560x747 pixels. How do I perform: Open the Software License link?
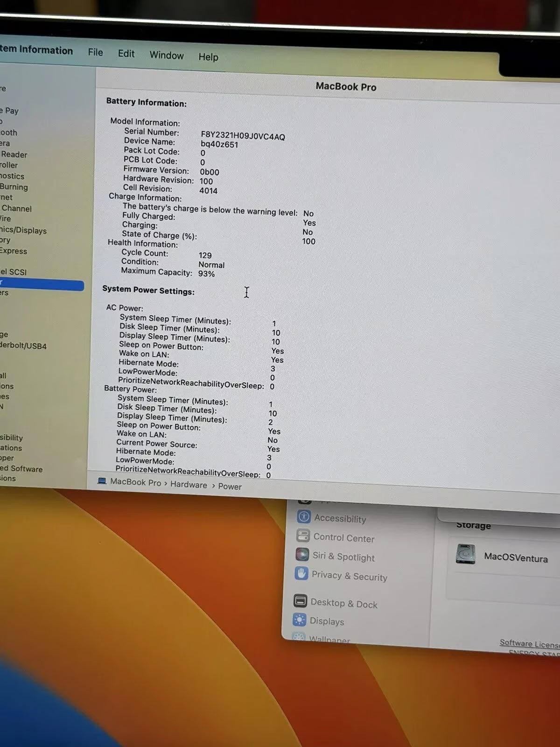click(530, 643)
